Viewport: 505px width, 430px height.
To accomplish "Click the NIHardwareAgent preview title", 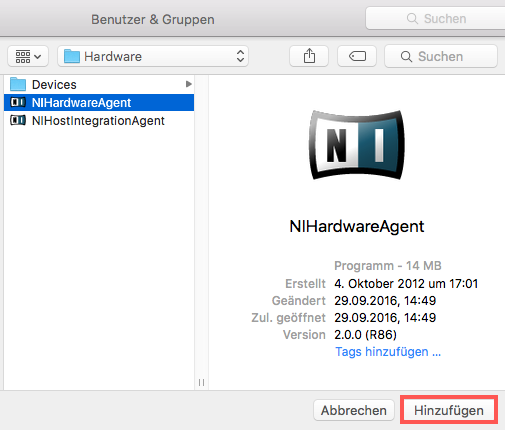I will [x=357, y=226].
